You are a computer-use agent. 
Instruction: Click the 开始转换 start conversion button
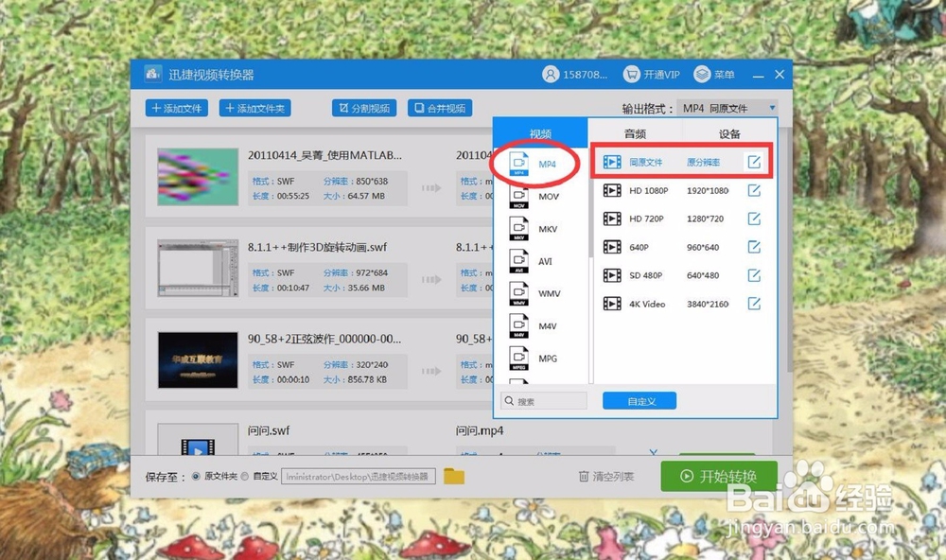click(x=717, y=476)
